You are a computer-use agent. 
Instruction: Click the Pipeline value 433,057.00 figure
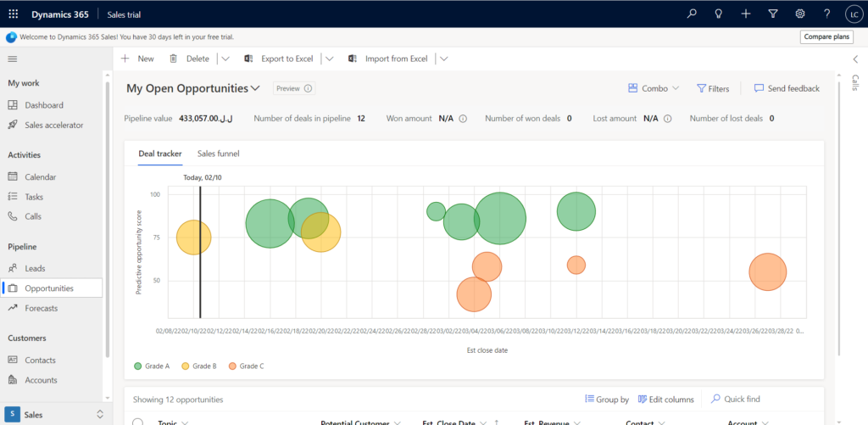click(206, 119)
